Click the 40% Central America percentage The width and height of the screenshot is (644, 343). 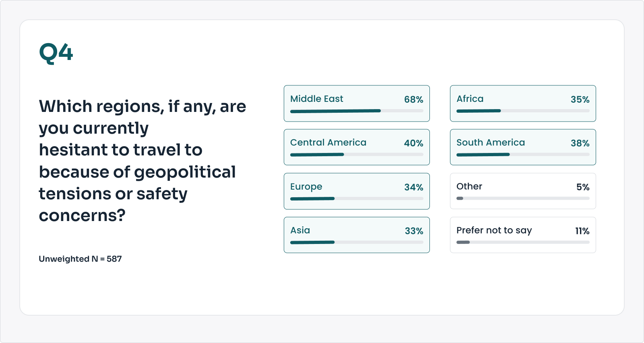point(413,143)
